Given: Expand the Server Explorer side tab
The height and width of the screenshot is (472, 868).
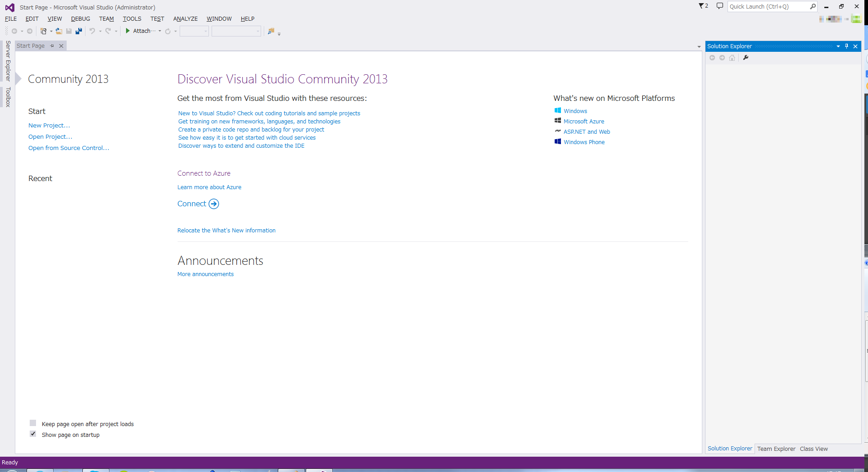Looking at the screenshot, I should pos(8,61).
